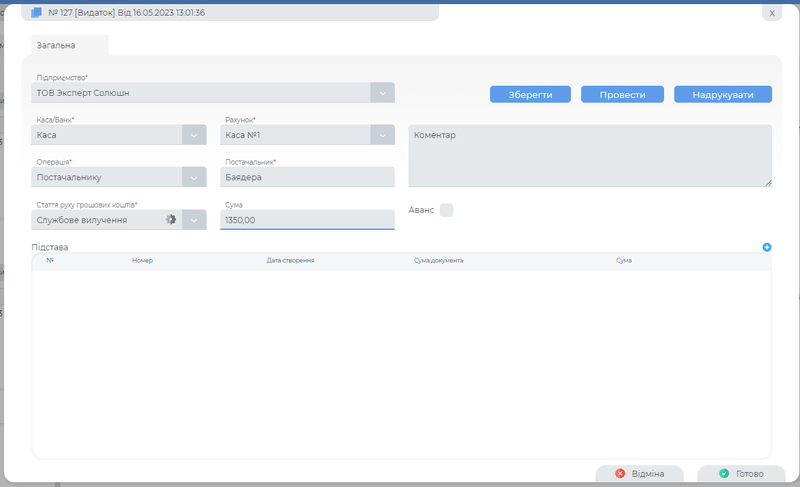Expand Стаття руху грошових коштів dropdown
800x487 pixels.
pyautogui.click(x=194, y=219)
